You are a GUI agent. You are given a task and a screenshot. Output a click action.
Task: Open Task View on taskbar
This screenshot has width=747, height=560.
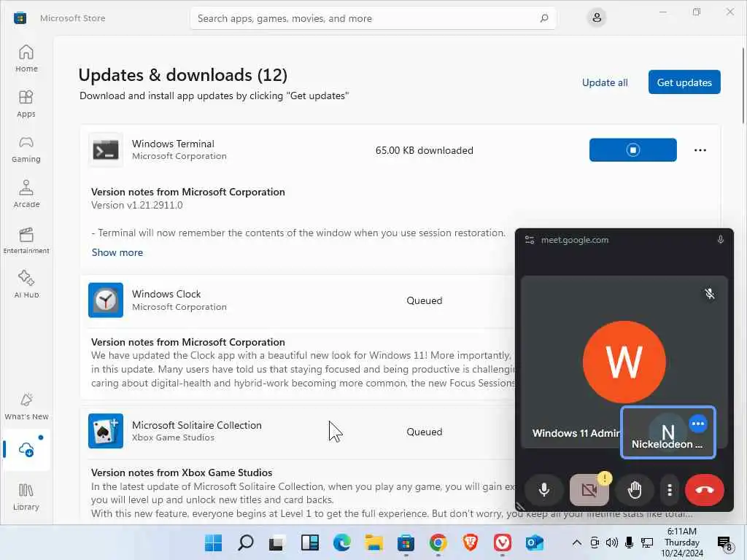tap(277, 542)
